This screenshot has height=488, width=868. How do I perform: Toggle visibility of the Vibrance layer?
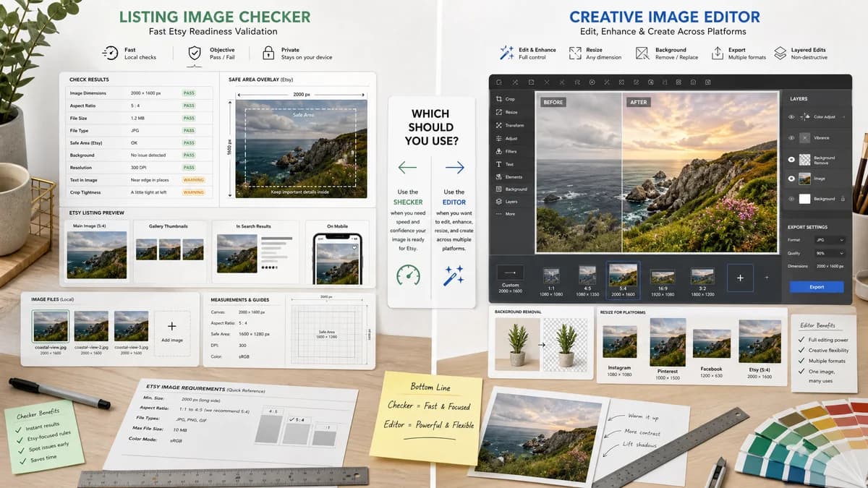coord(791,137)
